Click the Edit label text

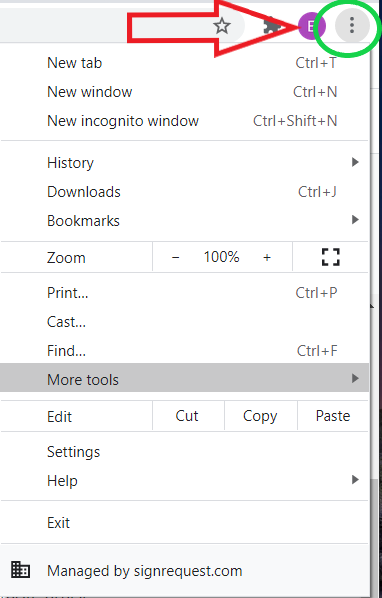pyautogui.click(x=59, y=416)
